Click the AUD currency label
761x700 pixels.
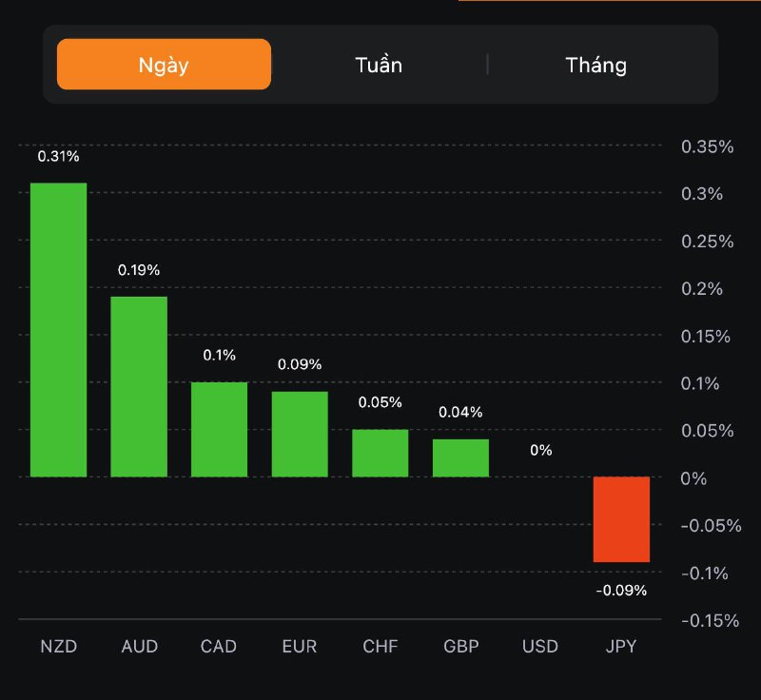click(140, 647)
